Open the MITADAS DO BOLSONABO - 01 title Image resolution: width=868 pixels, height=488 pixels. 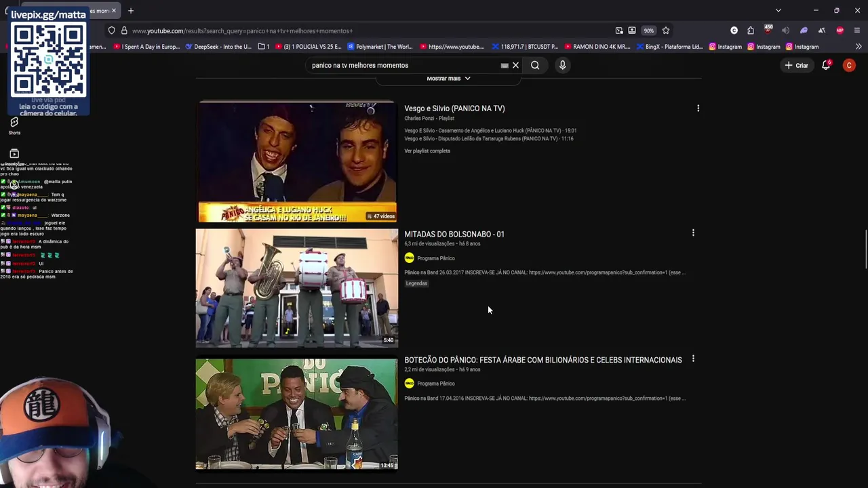[x=454, y=235]
